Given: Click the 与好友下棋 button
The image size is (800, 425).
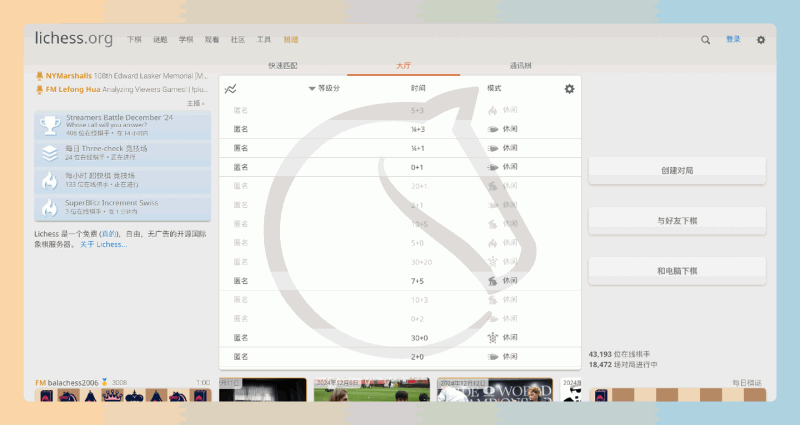Looking at the screenshot, I should 677,220.
